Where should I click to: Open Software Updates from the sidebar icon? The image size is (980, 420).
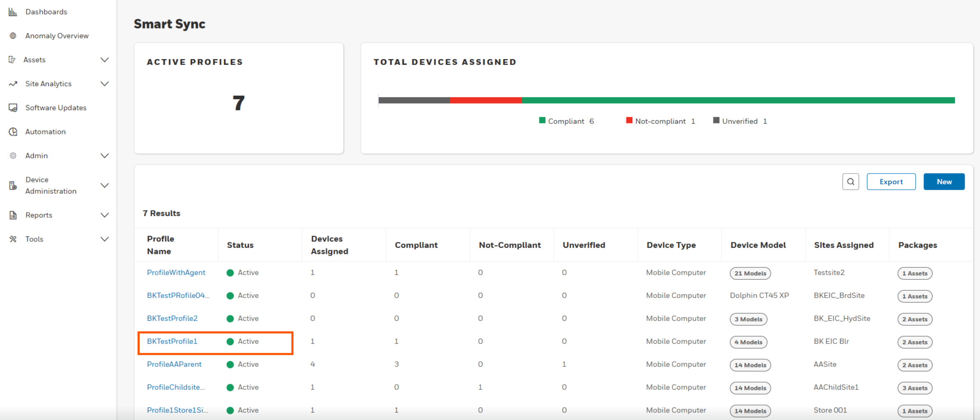click(x=13, y=107)
